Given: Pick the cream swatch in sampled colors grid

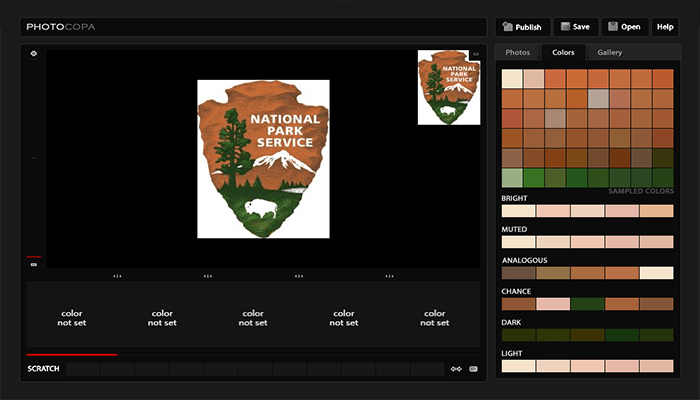Looking at the screenshot, I should (x=511, y=79).
